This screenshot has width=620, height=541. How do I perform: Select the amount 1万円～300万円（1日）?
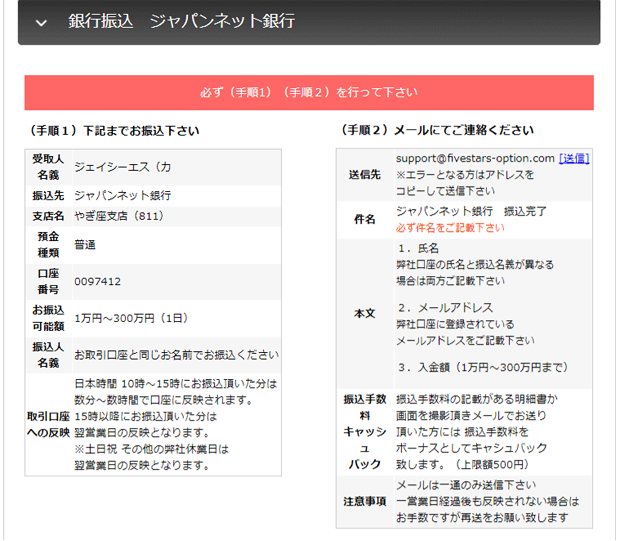(131, 318)
